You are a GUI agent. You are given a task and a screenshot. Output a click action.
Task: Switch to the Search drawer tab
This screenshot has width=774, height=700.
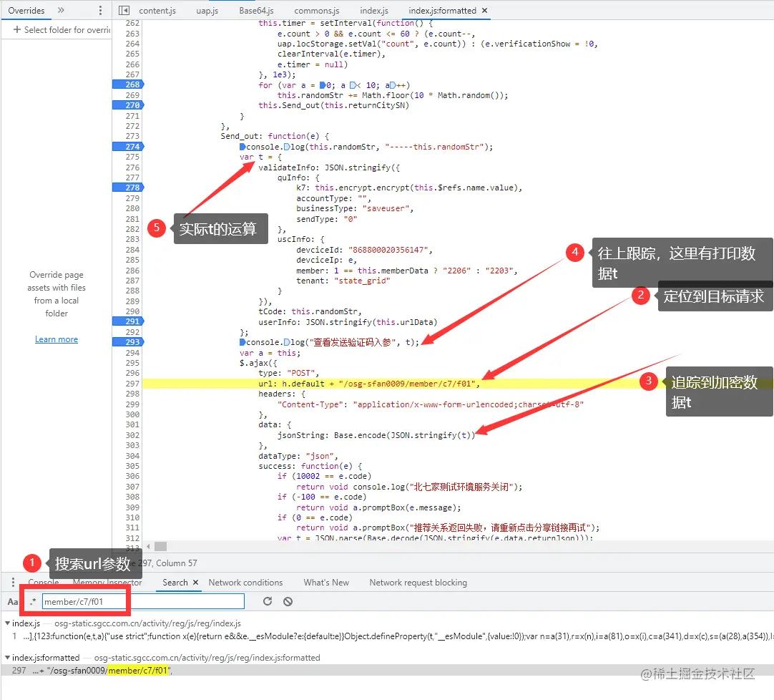(x=175, y=583)
